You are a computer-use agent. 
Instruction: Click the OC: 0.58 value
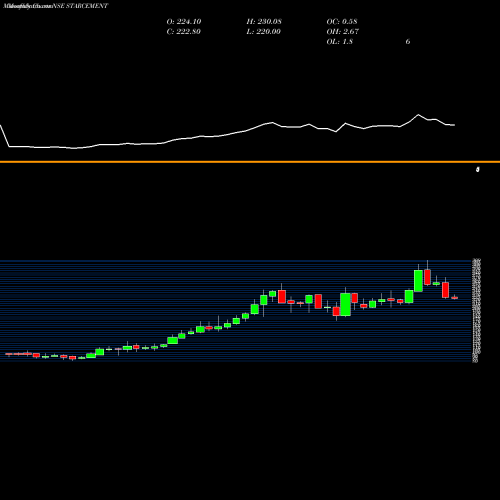coord(342,22)
